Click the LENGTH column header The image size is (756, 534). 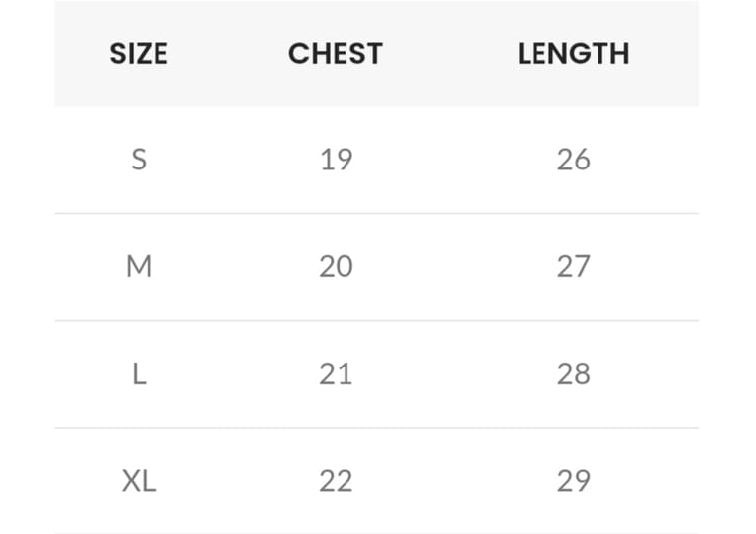[573, 53]
